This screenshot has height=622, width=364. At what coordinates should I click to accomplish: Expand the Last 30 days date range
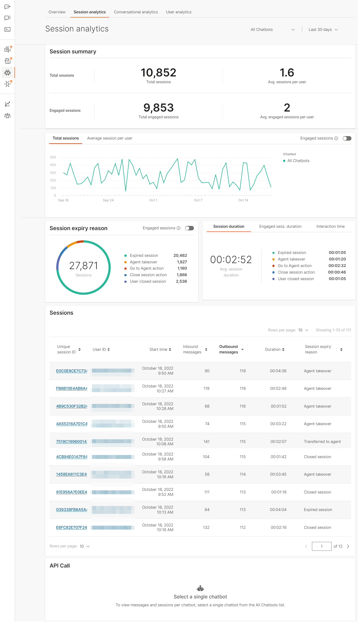323,30
